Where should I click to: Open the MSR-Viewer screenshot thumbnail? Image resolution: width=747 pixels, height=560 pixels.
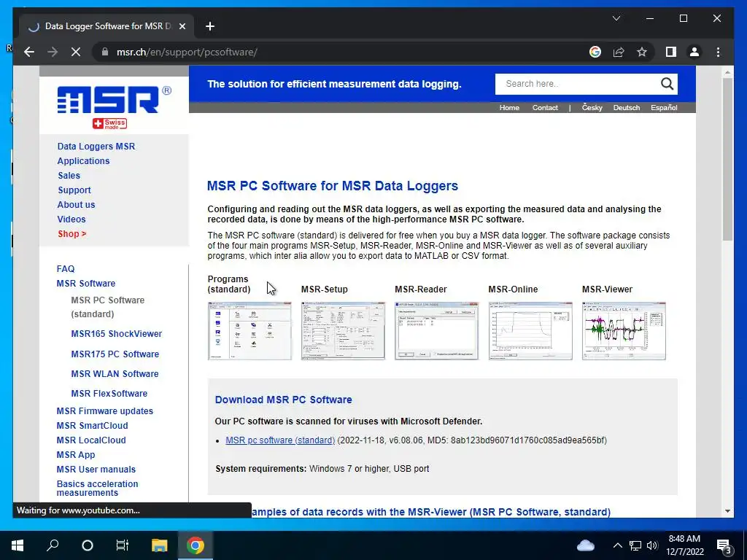(624, 331)
